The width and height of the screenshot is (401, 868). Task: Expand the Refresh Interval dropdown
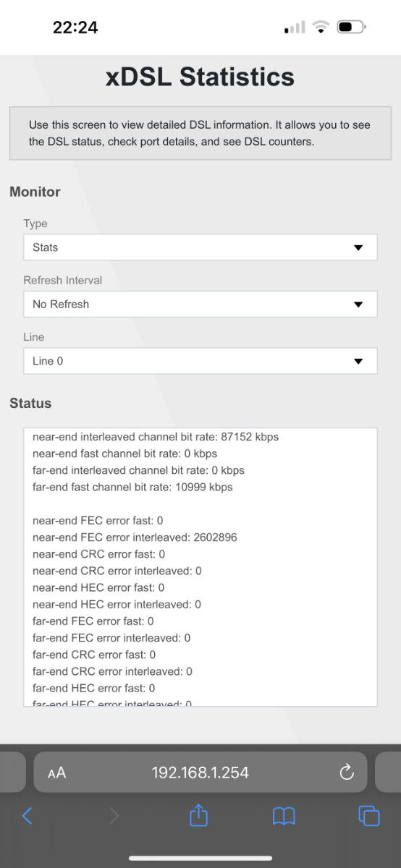coord(200,304)
